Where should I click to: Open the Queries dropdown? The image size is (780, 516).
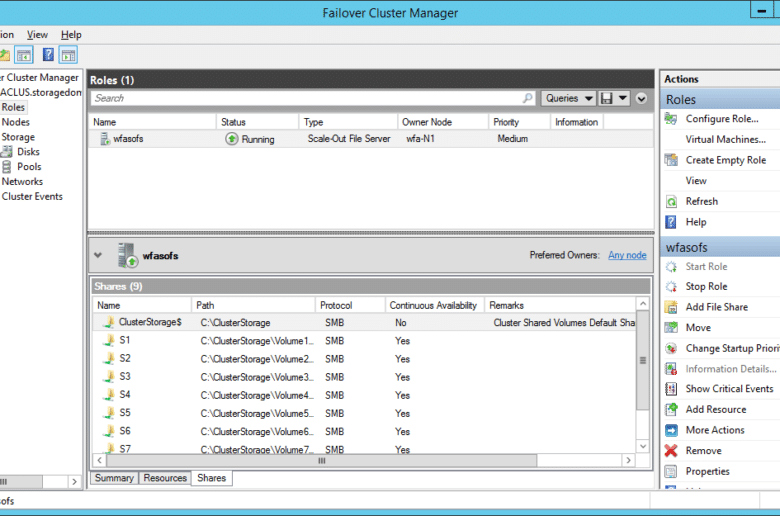click(x=569, y=98)
